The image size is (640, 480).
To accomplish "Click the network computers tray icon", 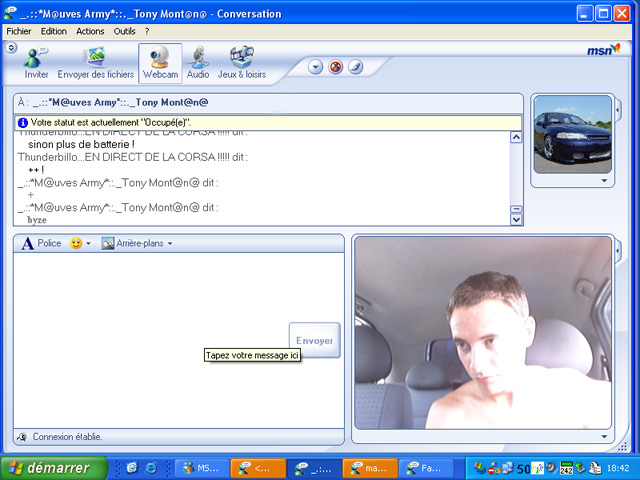I will (508, 468).
